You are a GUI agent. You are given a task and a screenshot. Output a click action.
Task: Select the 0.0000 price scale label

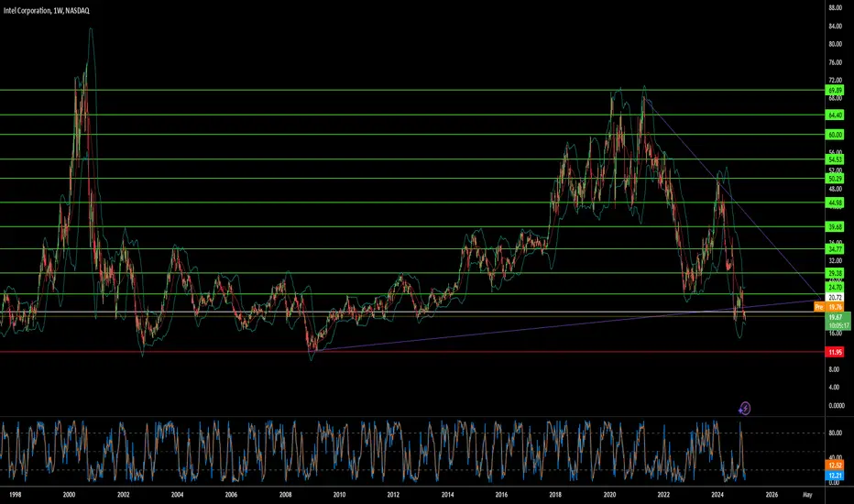click(836, 405)
